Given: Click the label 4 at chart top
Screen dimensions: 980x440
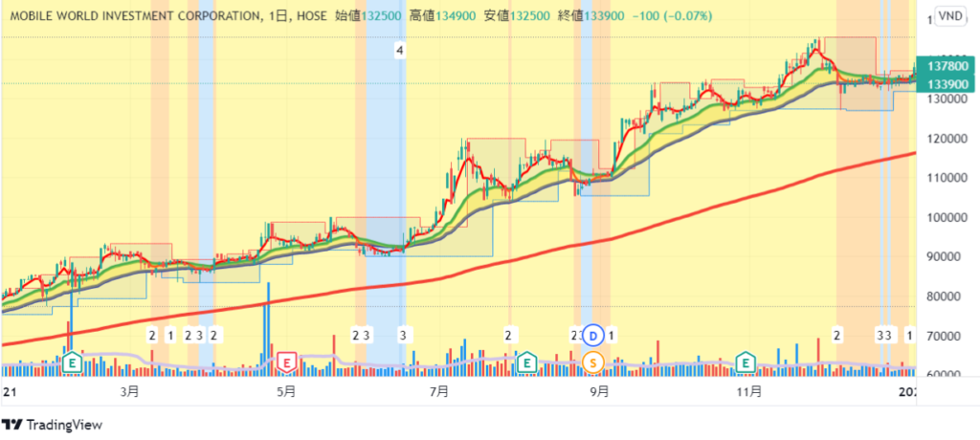Looking at the screenshot, I should point(400,50).
